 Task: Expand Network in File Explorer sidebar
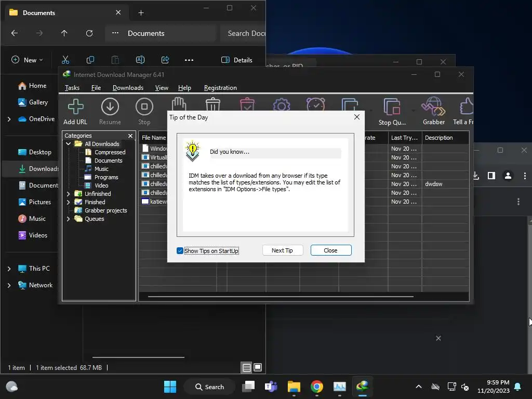[x=9, y=285]
